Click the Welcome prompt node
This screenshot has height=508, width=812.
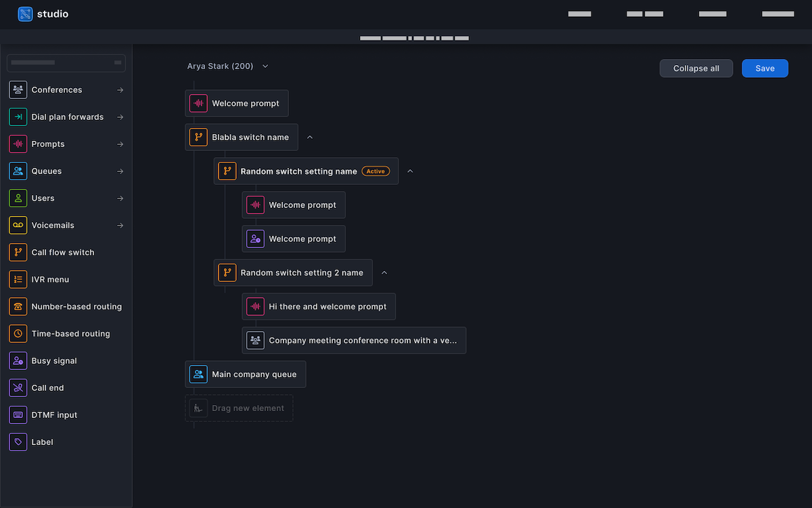pyautogui.click(x=237, y=103)
